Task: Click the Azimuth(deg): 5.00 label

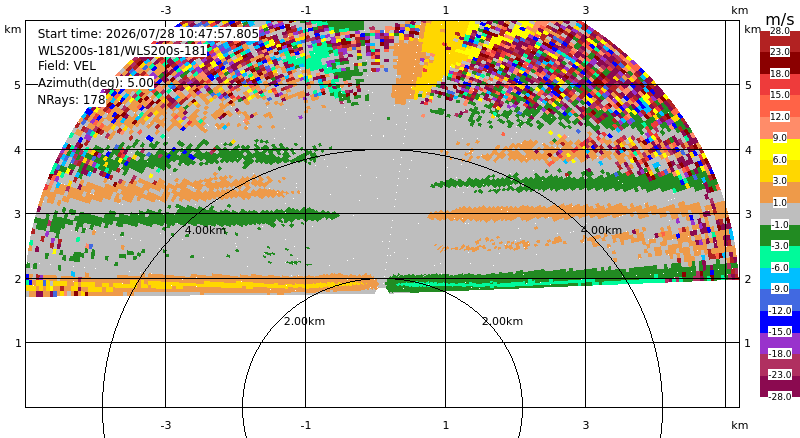Action: pos(95,82)
